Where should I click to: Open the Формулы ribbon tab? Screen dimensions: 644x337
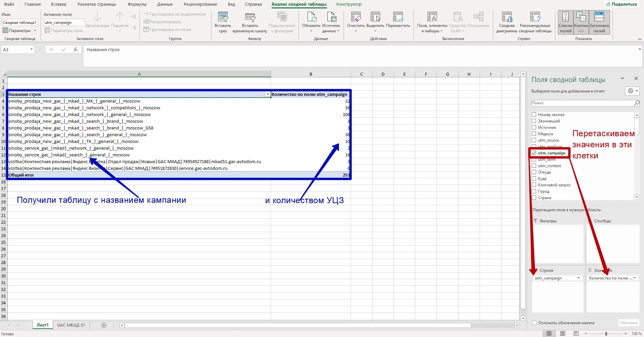tap(137, 4)
